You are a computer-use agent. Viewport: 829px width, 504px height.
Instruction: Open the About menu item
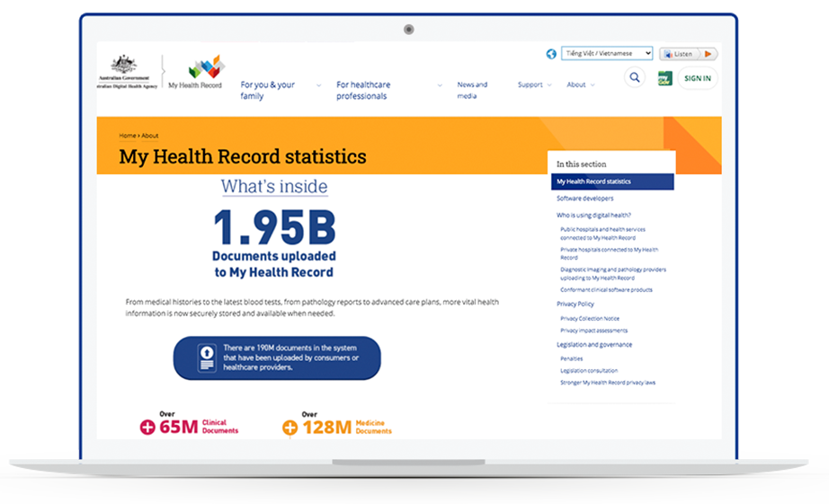click(x=575, y=84)
